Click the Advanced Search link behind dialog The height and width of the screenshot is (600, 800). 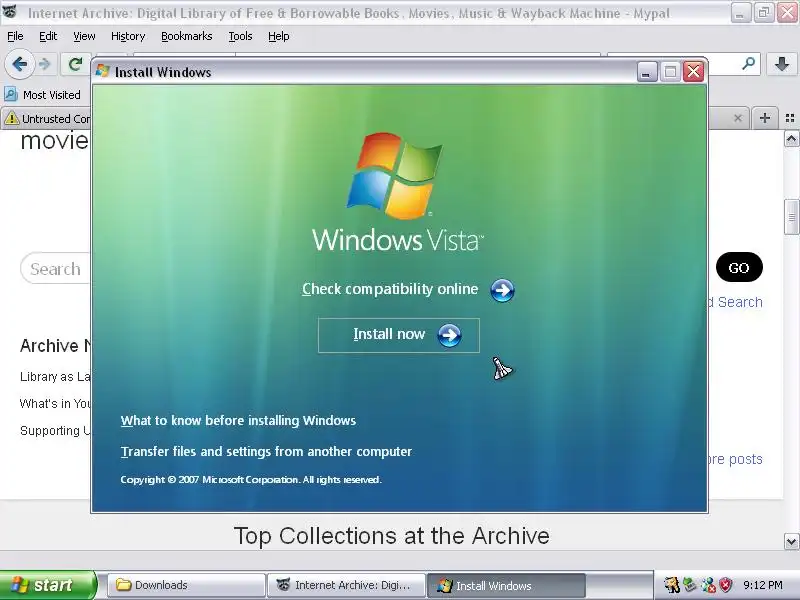point(735,302)
